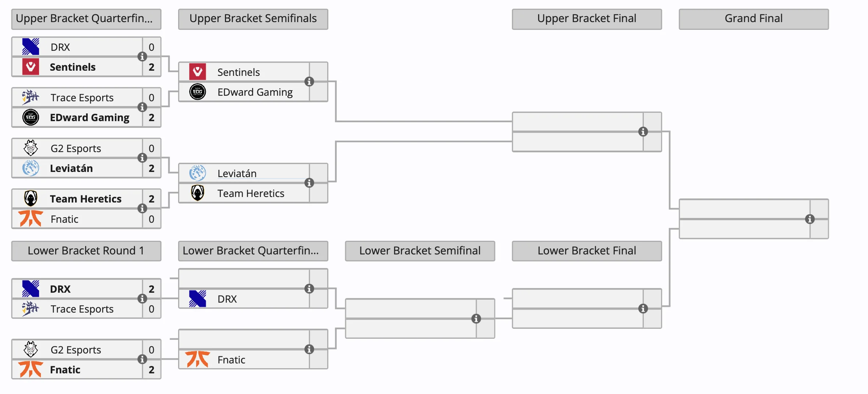Click the Fnatic logo in Lower Bracket Quarterfinals

[198, 359]
